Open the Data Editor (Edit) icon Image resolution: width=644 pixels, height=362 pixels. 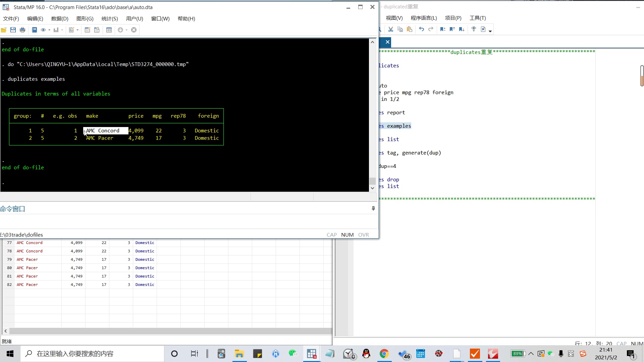[87, 30]
